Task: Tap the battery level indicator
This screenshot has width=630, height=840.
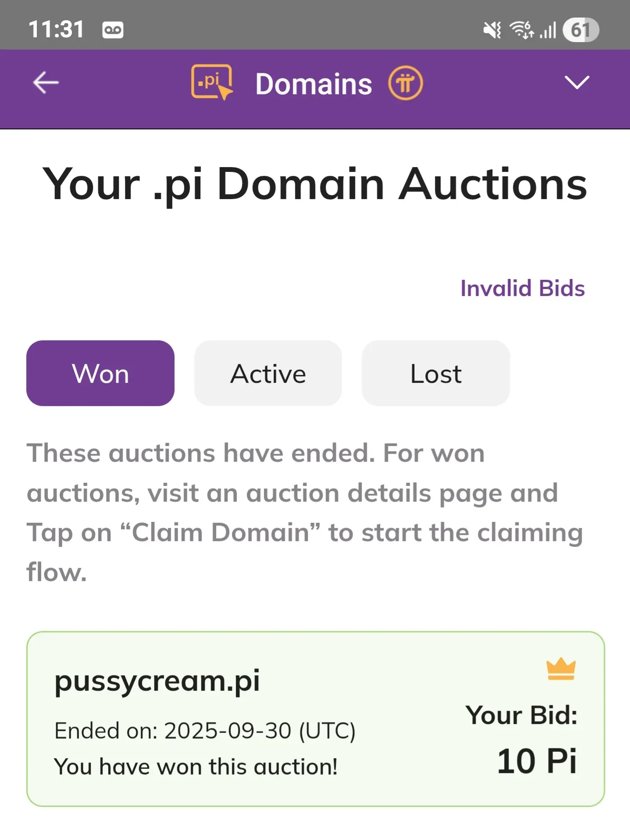Action: 580,30
